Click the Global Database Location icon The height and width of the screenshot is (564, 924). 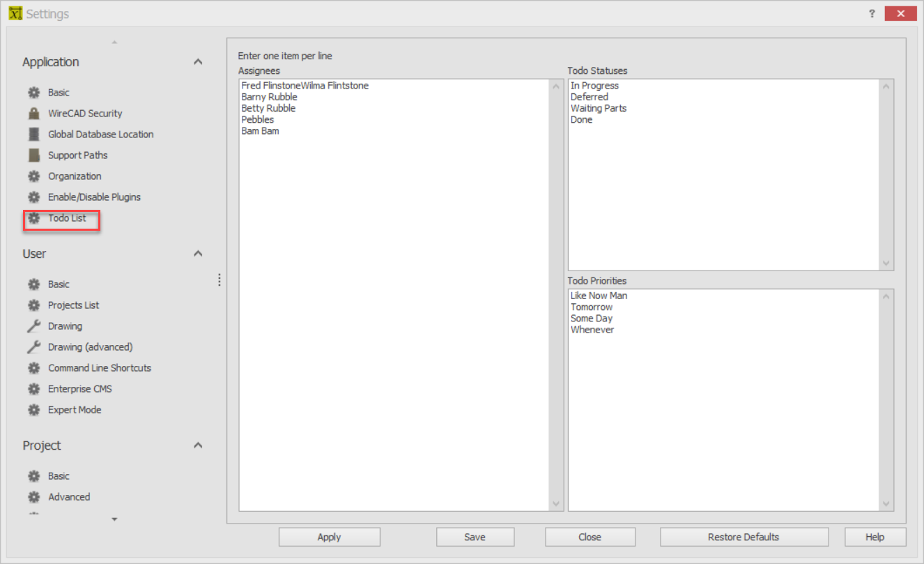(33, 134)
